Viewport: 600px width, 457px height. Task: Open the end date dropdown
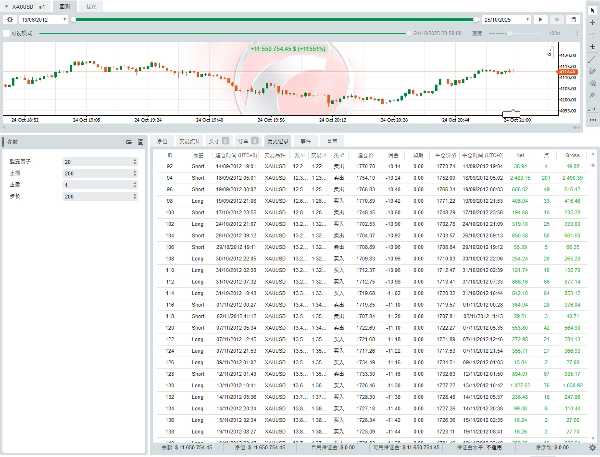point(505,19)
